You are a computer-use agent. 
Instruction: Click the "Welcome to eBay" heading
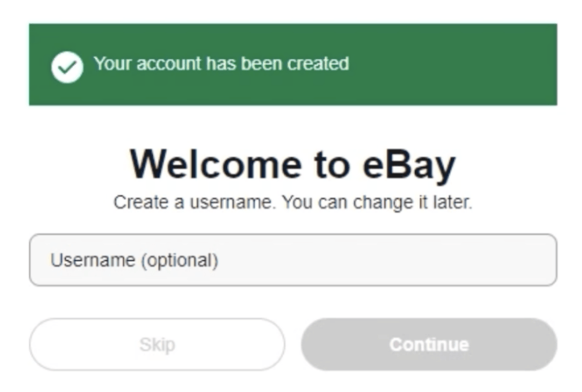293,164
